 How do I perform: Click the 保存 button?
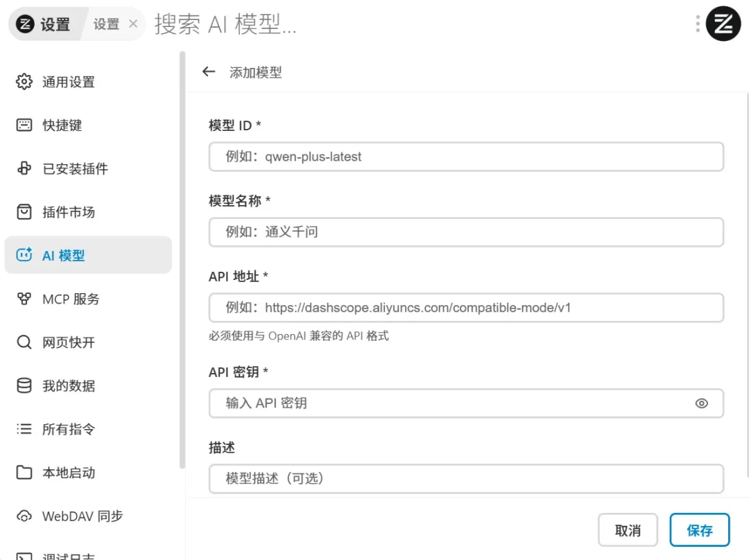point(699,530)
